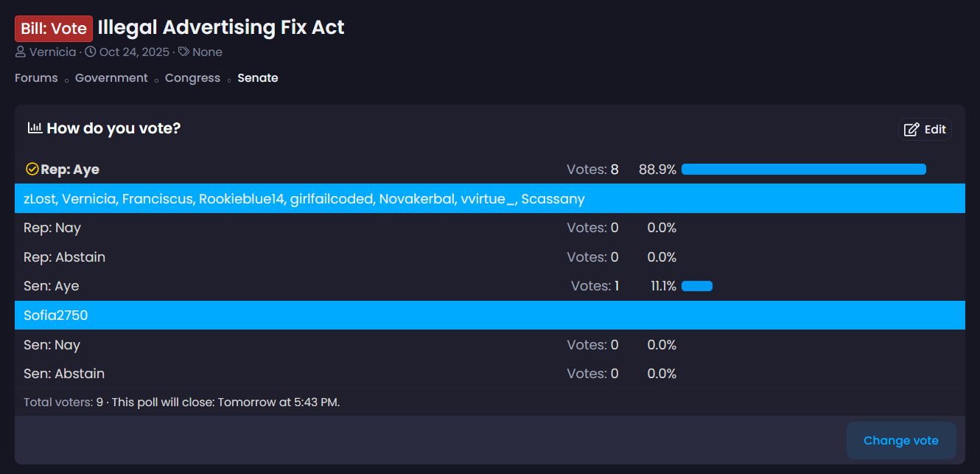Click the clock icon beside the date
Image resolution: width=980 pixels, height=474 pixels.
click(91, 52)
